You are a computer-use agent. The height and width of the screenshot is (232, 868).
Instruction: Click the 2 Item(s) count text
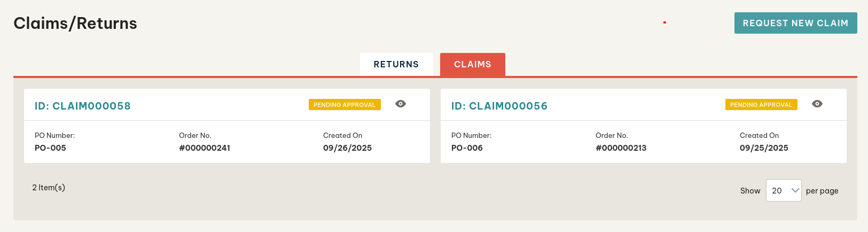point(49,188)
